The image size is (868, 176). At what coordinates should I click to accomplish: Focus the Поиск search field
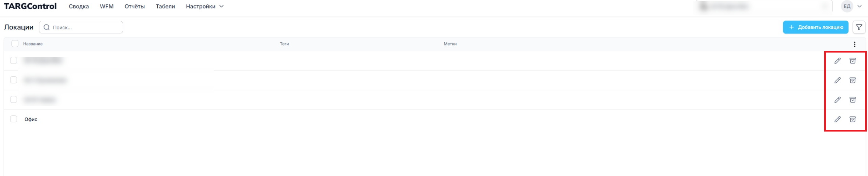tap(85, 27)
